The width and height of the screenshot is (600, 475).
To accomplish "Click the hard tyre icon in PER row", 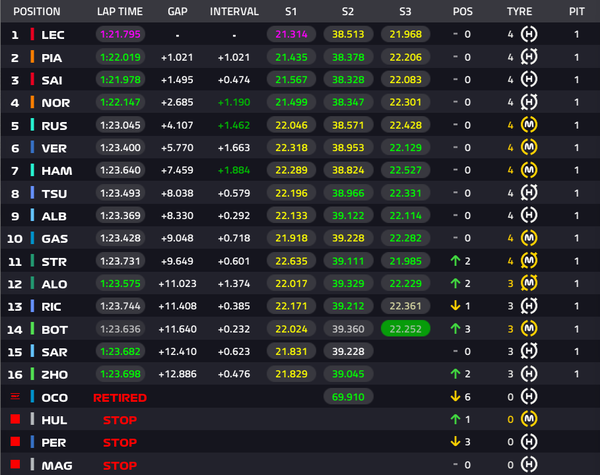I will point(529,442).
